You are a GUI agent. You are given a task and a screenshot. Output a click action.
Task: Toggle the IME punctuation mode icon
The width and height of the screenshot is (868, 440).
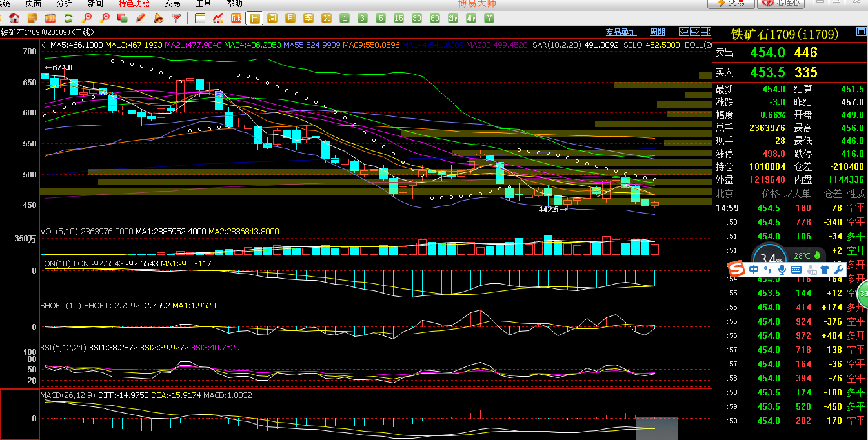(768, 269)
